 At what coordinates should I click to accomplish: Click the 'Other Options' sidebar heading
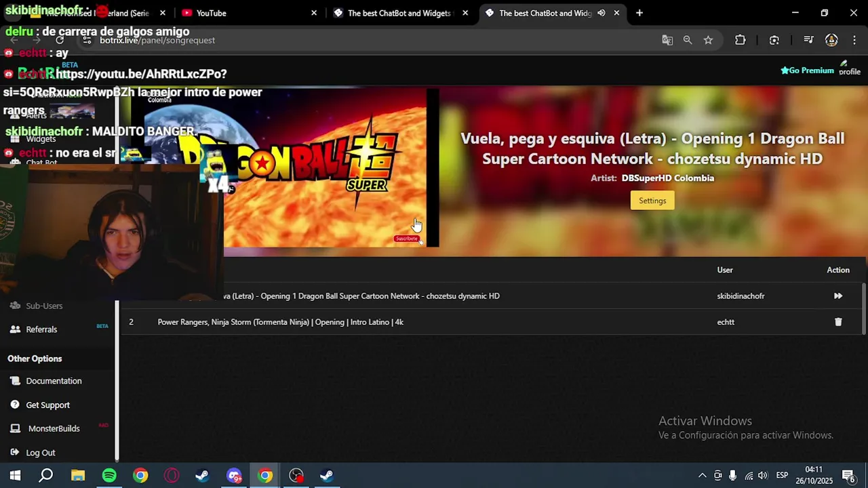(35, 359)
